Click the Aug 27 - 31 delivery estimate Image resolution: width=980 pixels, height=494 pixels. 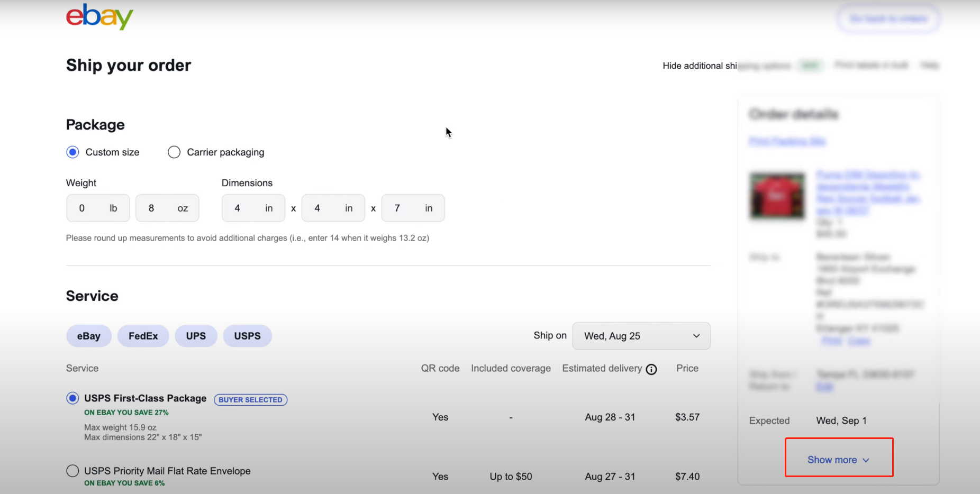click(x=610, y=477)
